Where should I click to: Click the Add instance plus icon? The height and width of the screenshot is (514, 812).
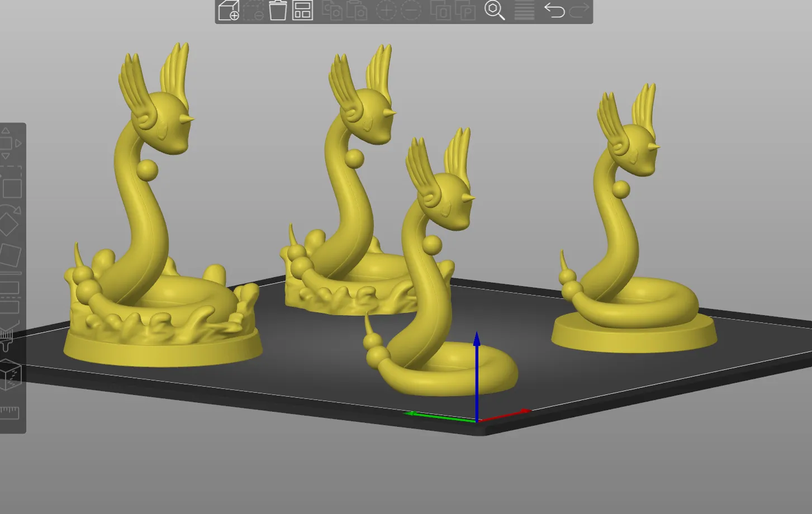[386, 10]
